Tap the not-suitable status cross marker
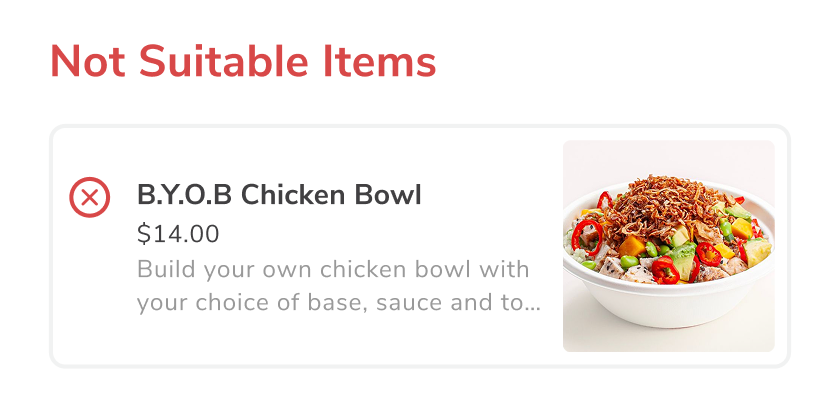The width and height of the screenshot is (840, 402). click(89, 197)
